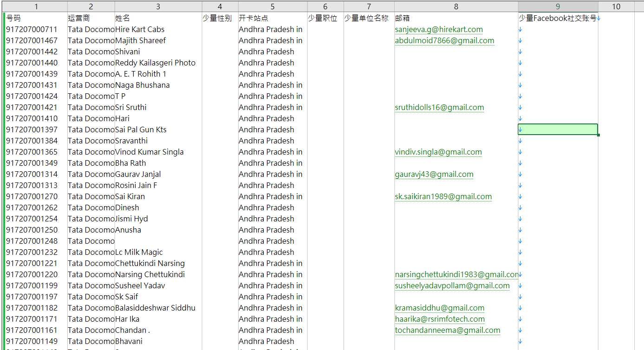Click the 开卡站点 header cell
The height and width of the screenshot is (350, 644).
point(273,18)
